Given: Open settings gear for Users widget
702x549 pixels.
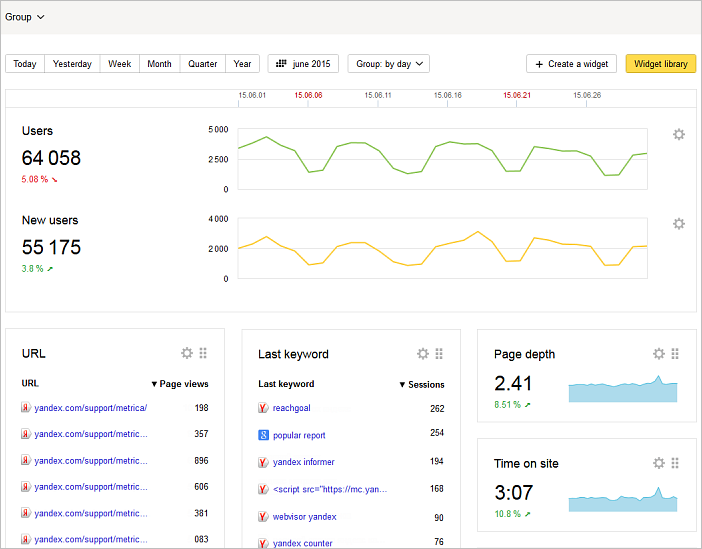Looking at the screenshot, I should [679, 134].
